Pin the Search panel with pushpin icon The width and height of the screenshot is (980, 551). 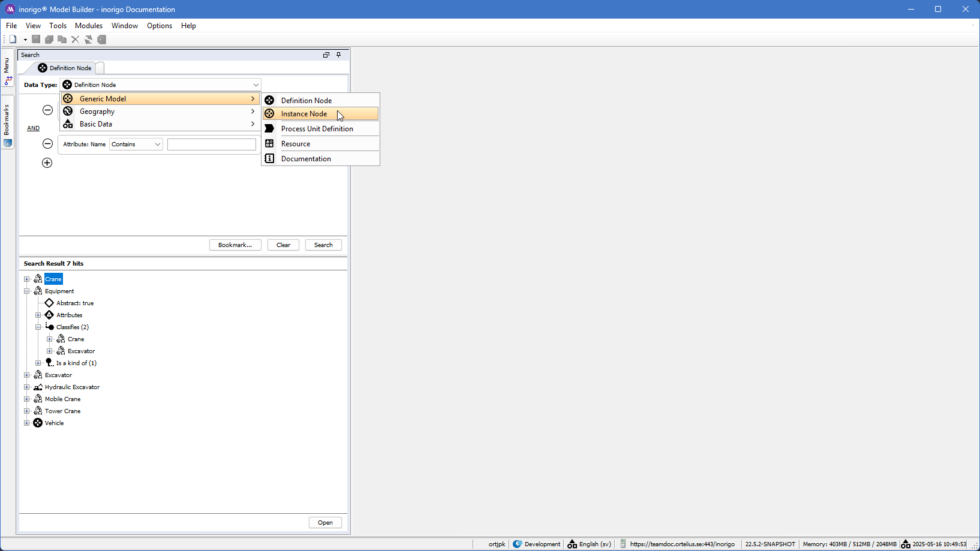coord(339,55)
